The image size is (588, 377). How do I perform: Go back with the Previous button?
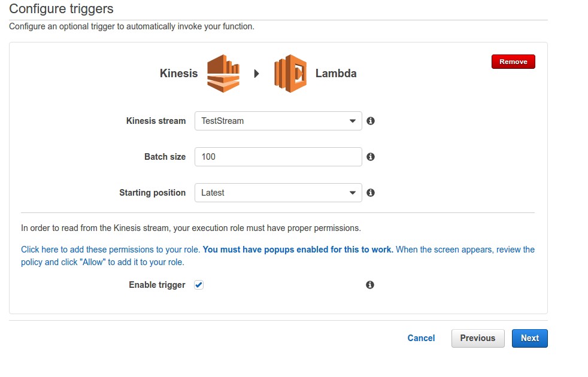(x=477, y=338)
